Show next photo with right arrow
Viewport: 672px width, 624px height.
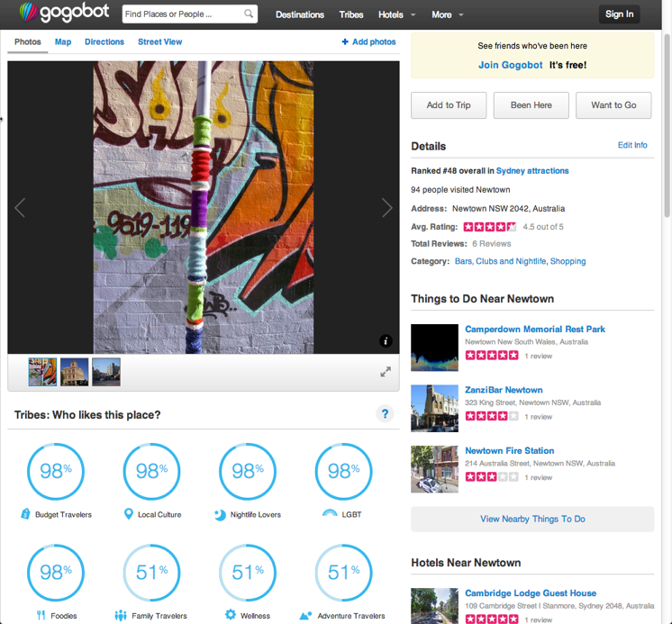pos(386,208)
